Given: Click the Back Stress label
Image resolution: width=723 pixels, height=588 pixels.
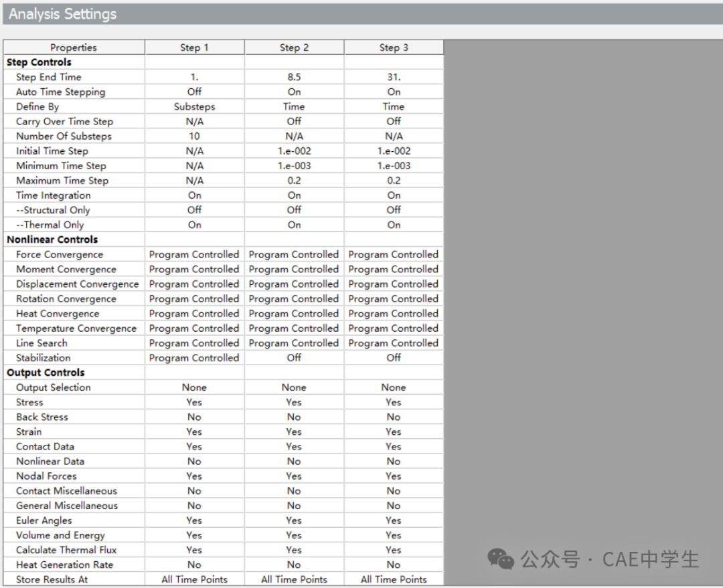Looking at the screenshot, I should coord(42,417).
